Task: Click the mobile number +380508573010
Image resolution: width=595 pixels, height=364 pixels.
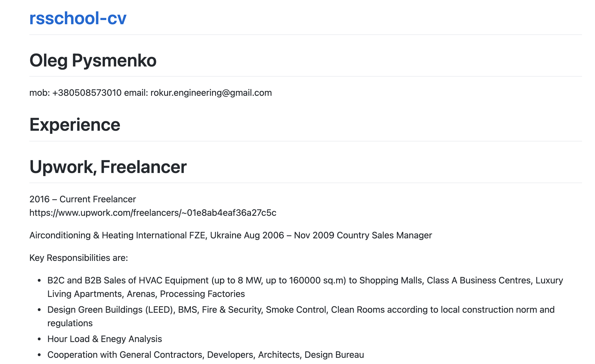Action: pyautogui.click(x=87, y=93)
